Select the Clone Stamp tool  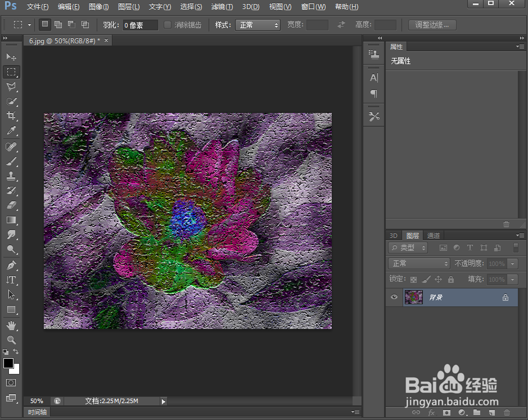(11, 176)
